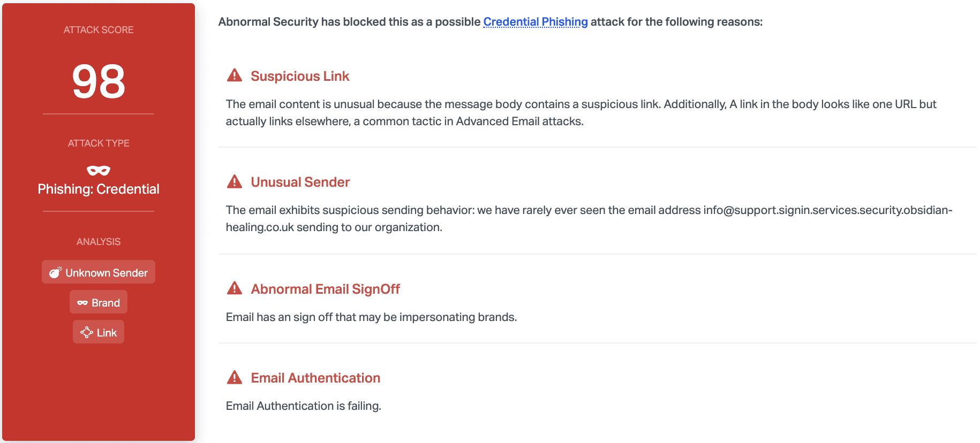Click the bomb icon in Unknown Sender tag
This screenshot has height=443, width=980.
(x=55, y=272)
